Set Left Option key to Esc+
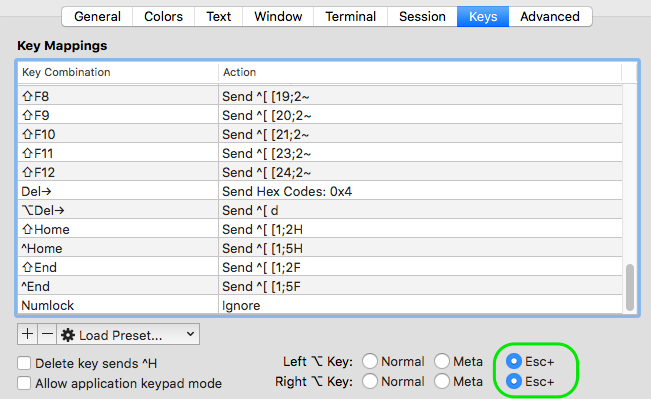 tap(514, 361)
